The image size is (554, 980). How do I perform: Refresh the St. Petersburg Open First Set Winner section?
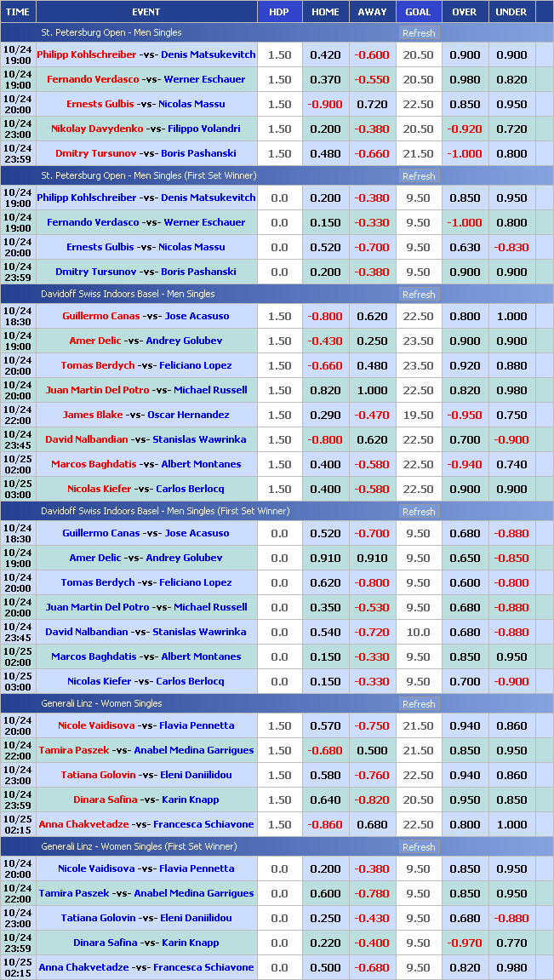[418, 176]
